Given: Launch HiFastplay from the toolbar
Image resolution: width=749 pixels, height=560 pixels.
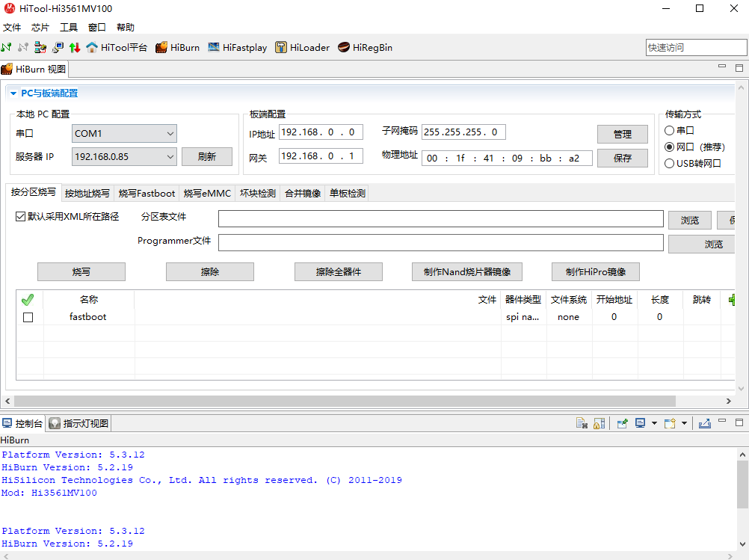Looking at the screenshot, I should click(237, 47).
